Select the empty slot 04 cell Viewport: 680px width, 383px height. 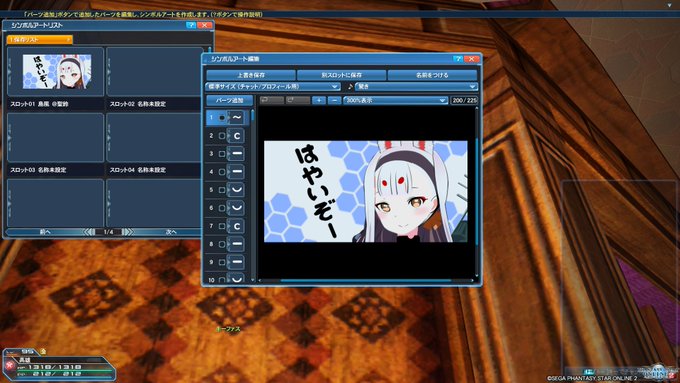coord(154,137)
